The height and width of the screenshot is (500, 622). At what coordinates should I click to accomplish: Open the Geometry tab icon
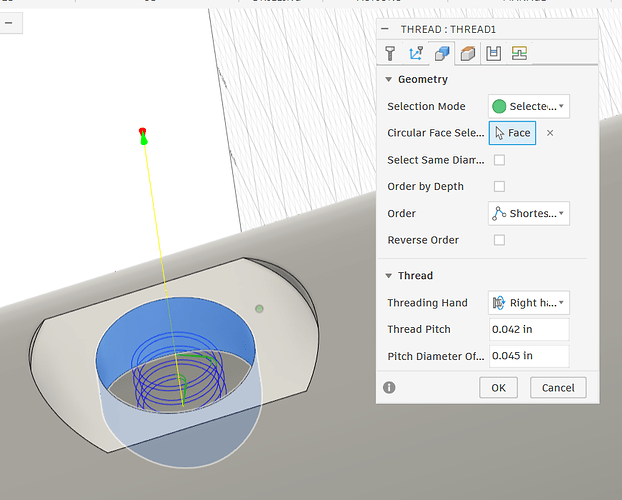(x=442, y=53)
